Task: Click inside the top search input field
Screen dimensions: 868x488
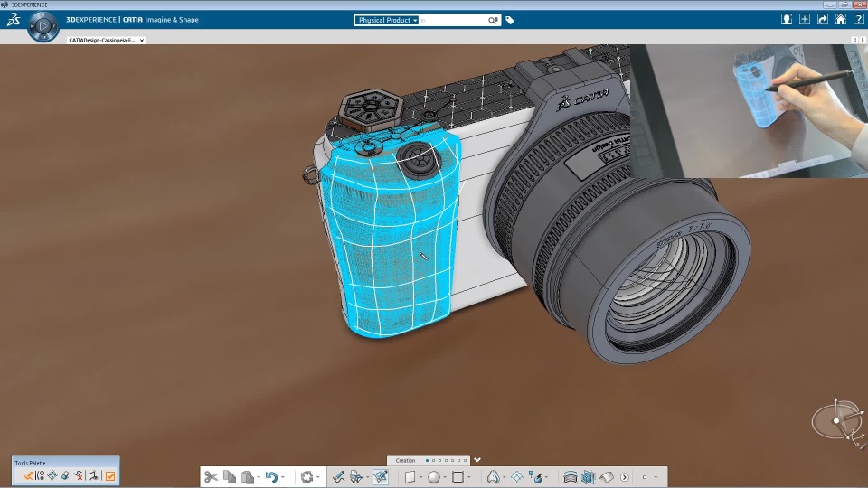Action: point(452,20)
